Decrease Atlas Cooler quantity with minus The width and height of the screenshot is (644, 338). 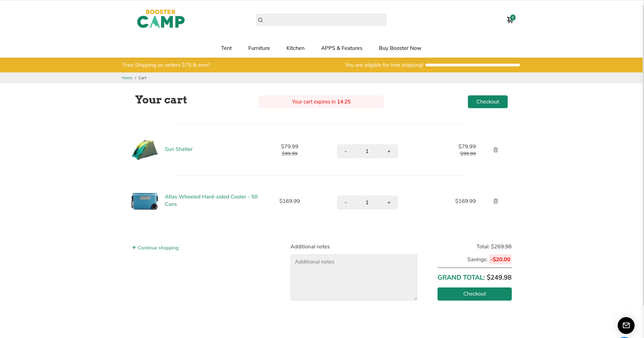[345, 203]
